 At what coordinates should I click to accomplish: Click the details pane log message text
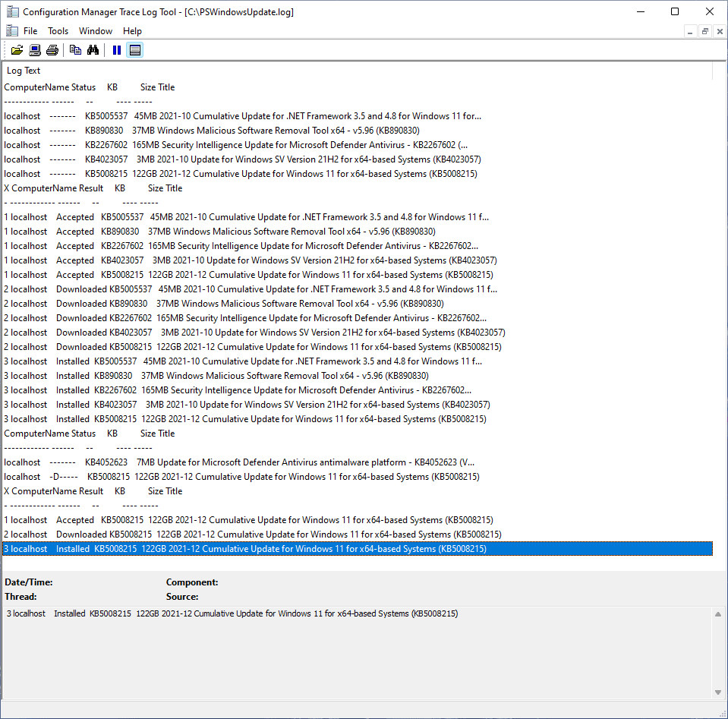coord(232,613)
